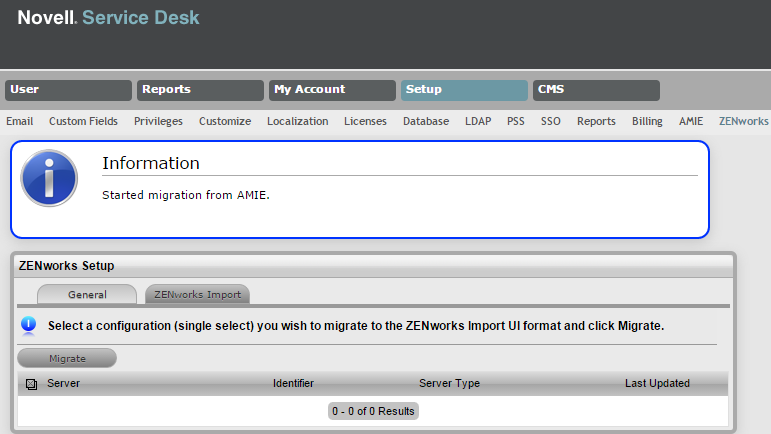Viewport: 771px width, 434px height.
Task: Open the Localization submenu
Action: [x=297, y=121]
